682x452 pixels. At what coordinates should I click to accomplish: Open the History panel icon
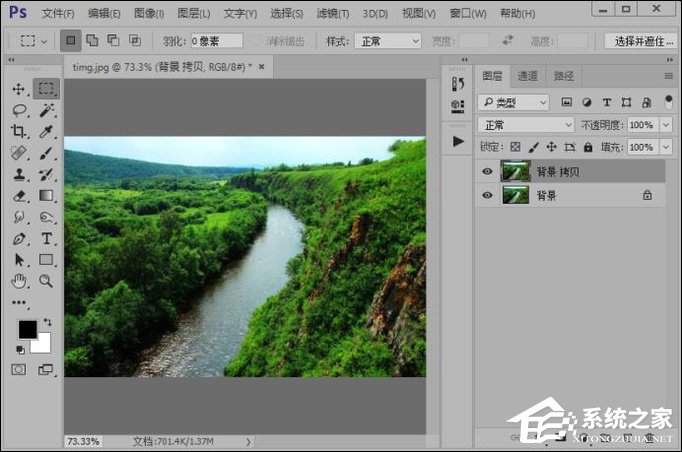point(458,84)
